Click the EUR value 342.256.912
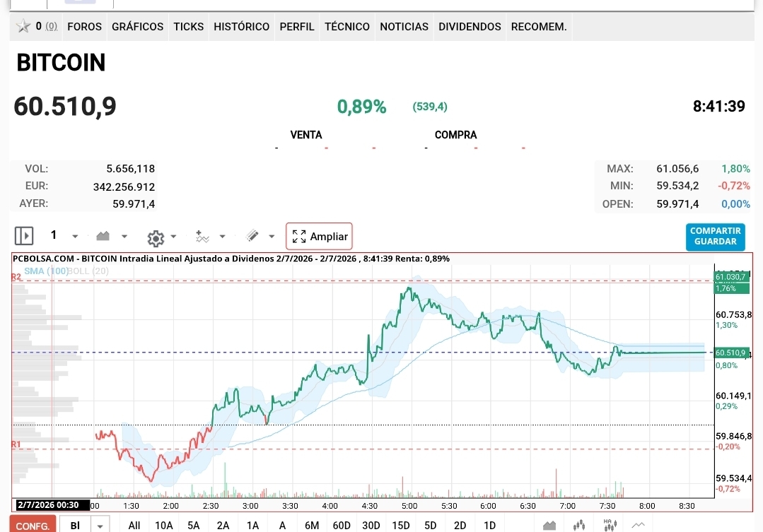The height and width of the screenshot is (532, 763). [x=124, y=187]
